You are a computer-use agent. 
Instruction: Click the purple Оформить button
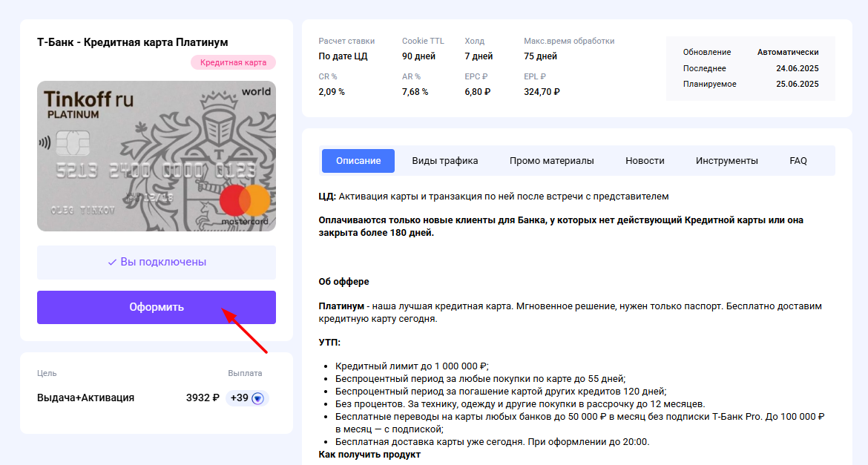click(x=156, y=307)
